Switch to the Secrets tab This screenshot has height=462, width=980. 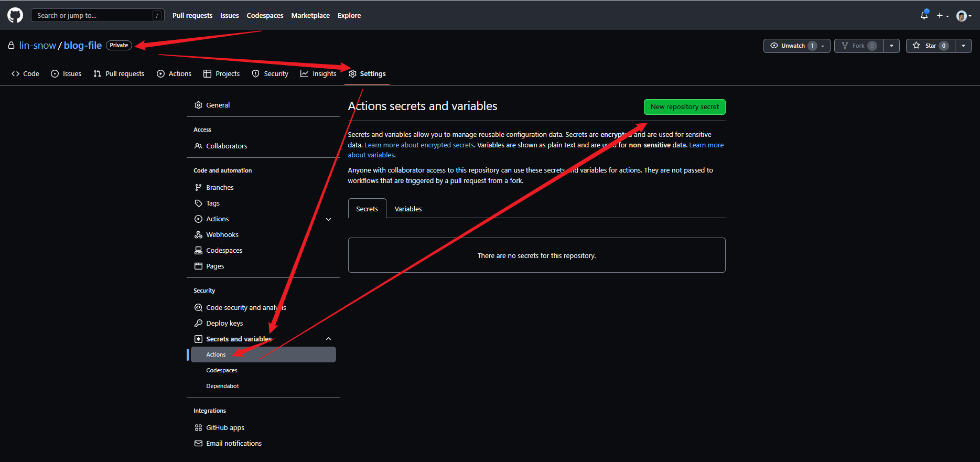[367, 209]
